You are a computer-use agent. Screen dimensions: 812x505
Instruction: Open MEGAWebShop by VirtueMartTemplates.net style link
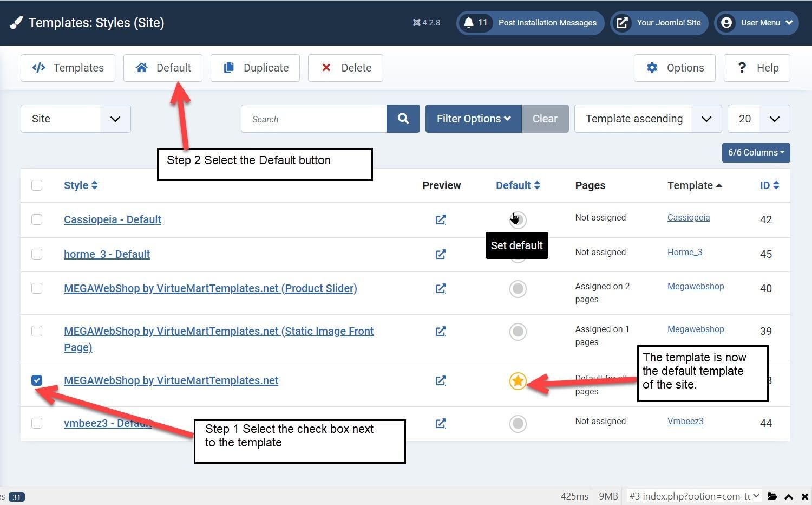pos(171,380)
